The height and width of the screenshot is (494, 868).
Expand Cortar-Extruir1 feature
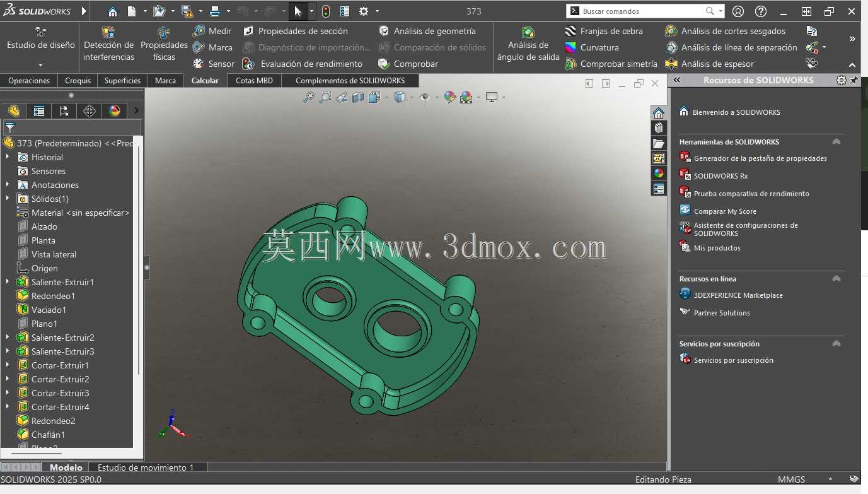point(8,365)
